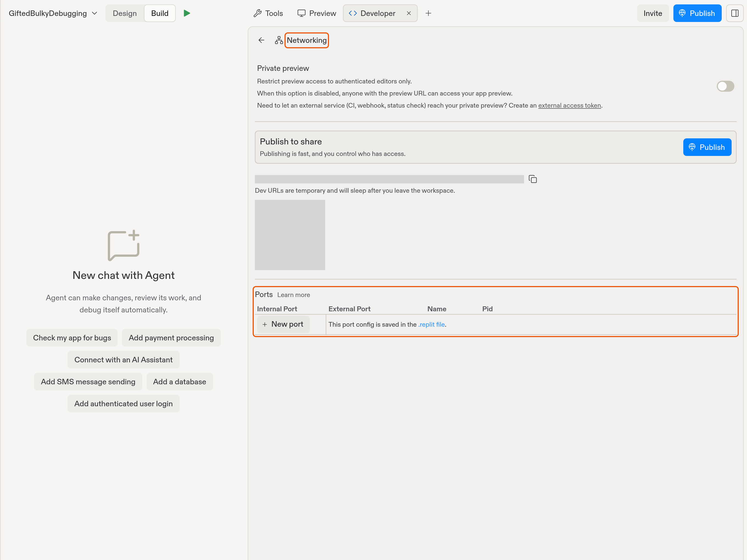Click the back arrow beside Networking

click(261, 40)
